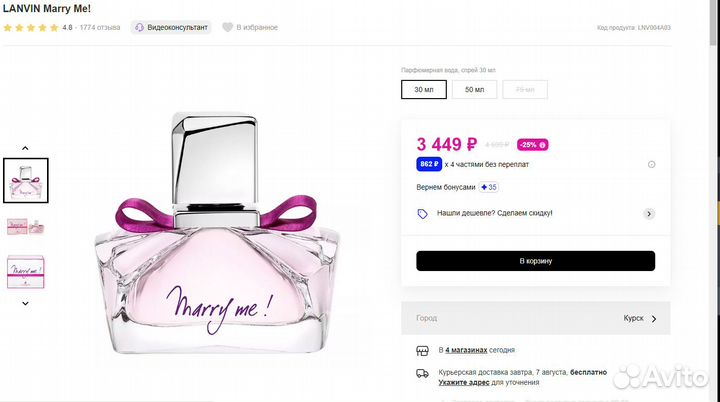
Task: Open the '4 магазинах' stores link
Action: coord(466,351)
